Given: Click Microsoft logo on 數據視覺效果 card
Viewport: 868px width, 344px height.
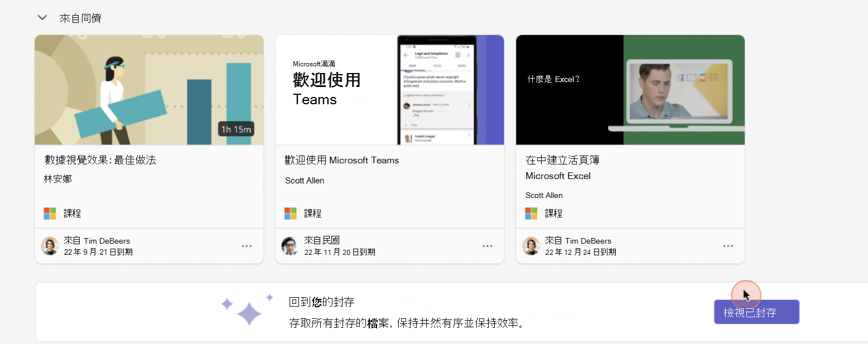Looking at the screenshot, I should [x=50, y=214].
